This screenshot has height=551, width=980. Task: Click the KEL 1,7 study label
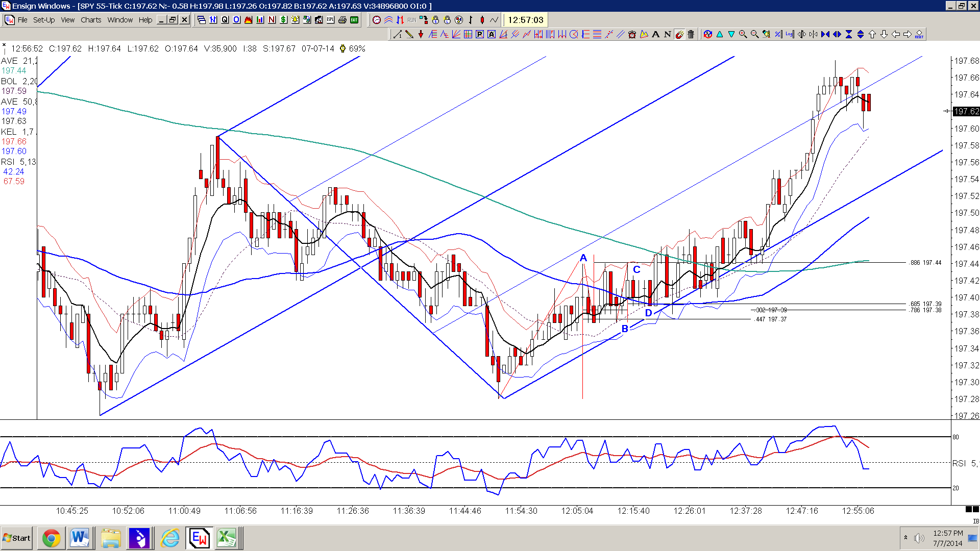point(17,132)
